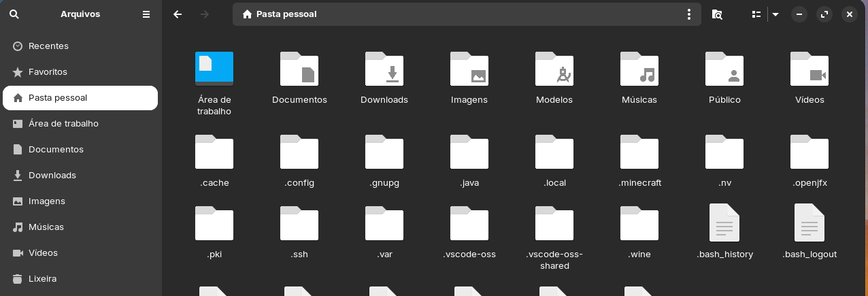Select the blue Área de trabalho folder icon
Screen dimensions: 868x296
(x=214, y=69)
